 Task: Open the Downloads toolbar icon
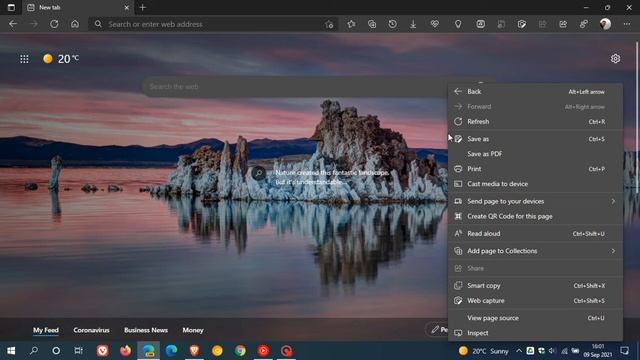click(x=413, y=24)
